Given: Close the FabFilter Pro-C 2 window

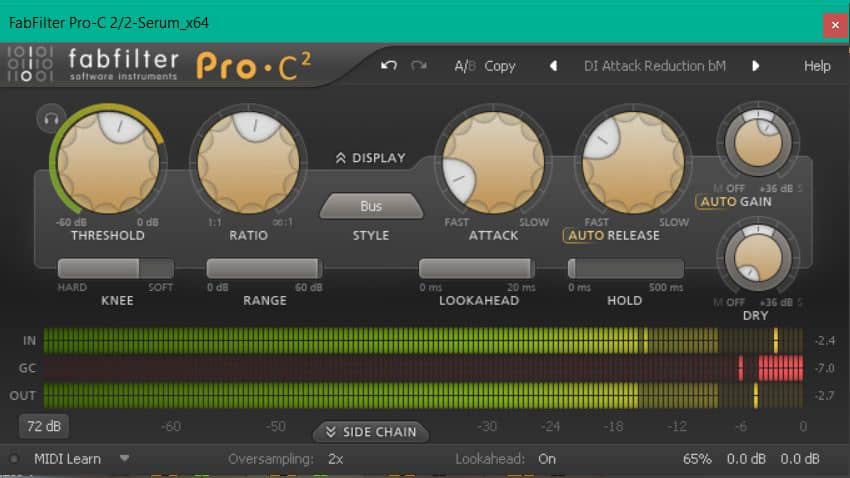Looking at the screenshot, I should pyautogui.click(x=835, y=25).
